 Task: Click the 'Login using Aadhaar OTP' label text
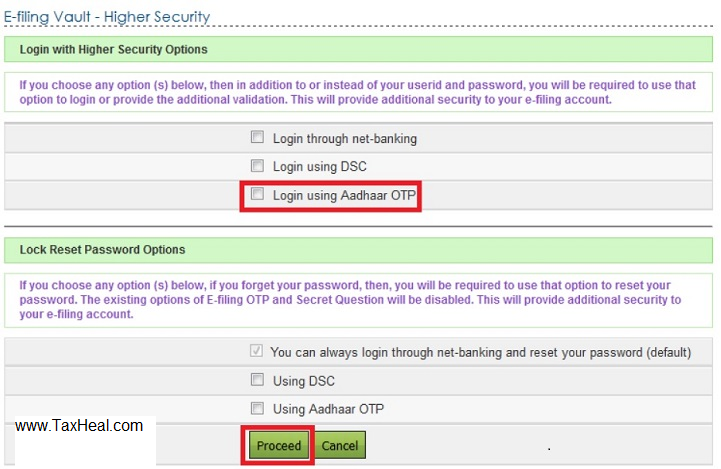click(343, 195)
